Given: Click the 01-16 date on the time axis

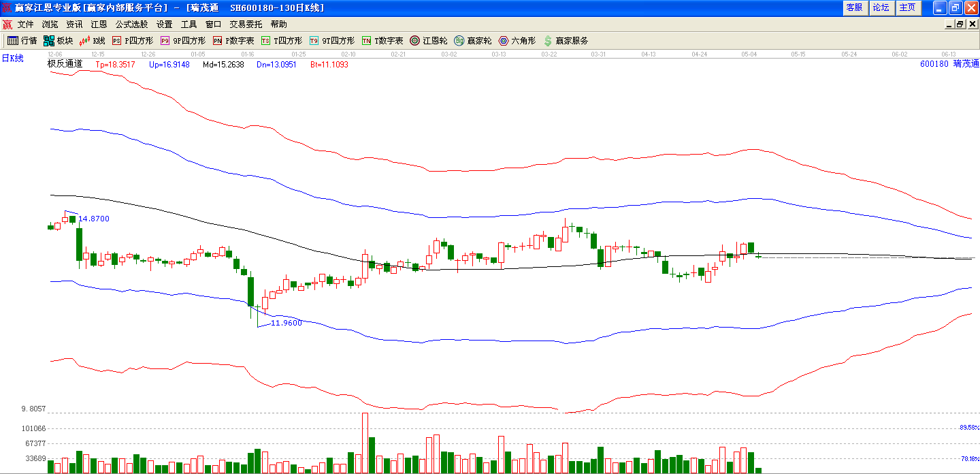Looking at the screenshot, I should (x=248, y=54).
